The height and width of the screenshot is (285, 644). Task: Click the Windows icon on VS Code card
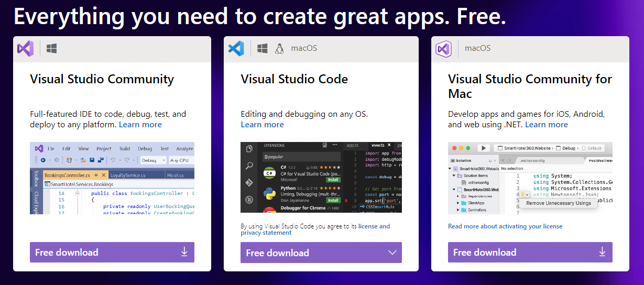point(263,49)
